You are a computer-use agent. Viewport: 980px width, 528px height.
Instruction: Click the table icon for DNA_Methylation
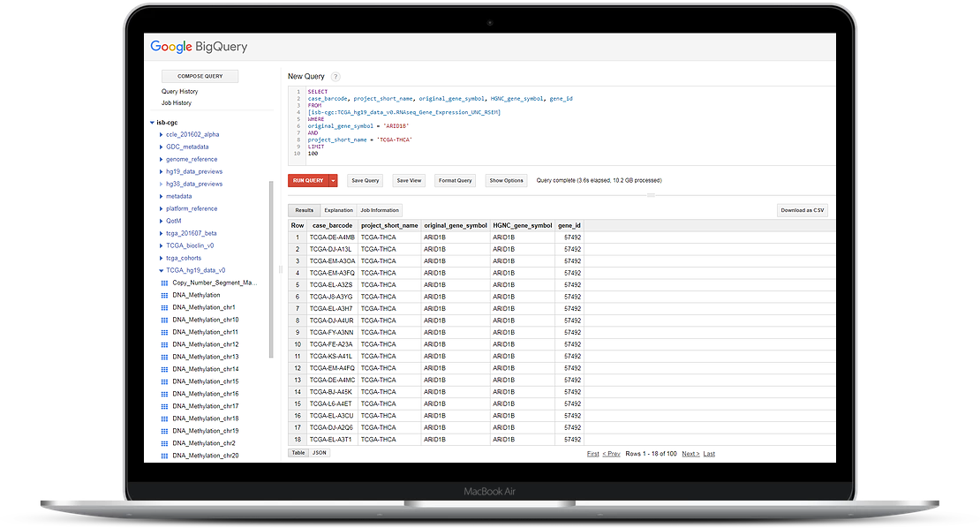(164, 296)
